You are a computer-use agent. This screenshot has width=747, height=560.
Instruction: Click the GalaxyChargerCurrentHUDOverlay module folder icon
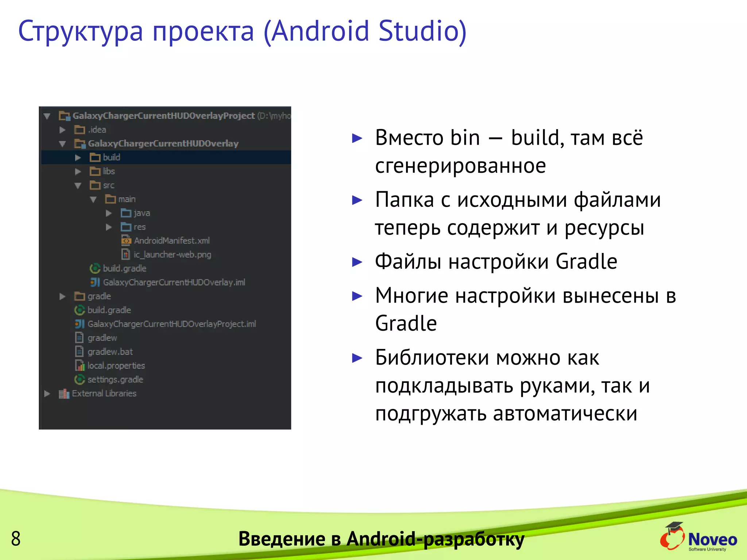80,144
